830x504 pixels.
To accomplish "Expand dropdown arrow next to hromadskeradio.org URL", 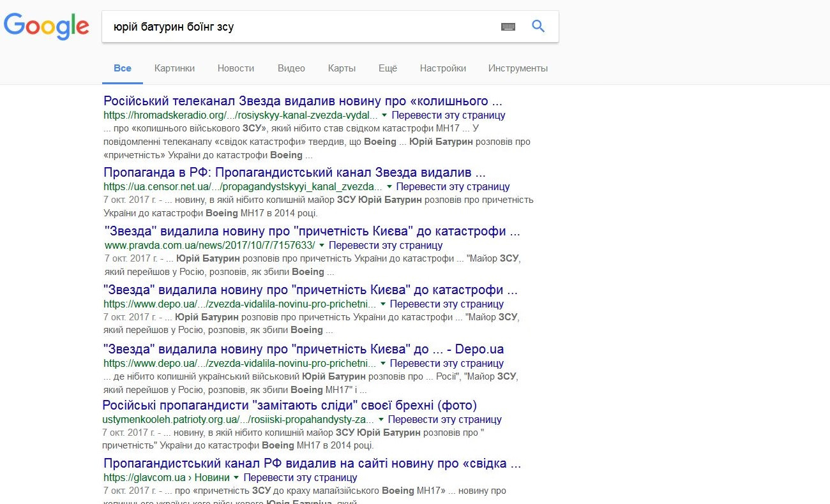I will click(x=384, y=115).
